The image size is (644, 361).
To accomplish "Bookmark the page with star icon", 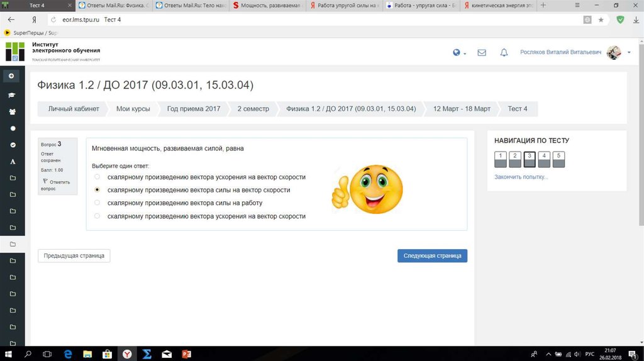I will (x=601, y=19).
